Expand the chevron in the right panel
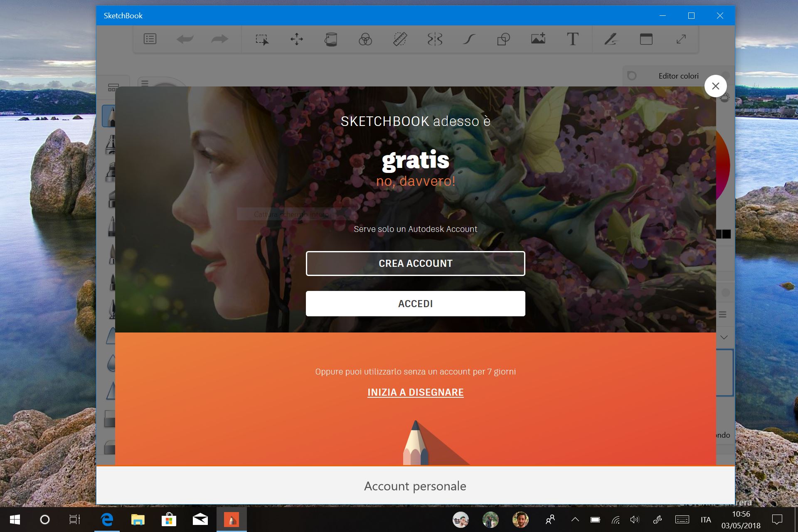This screenshot has width=798, height=532. point(724,337)
